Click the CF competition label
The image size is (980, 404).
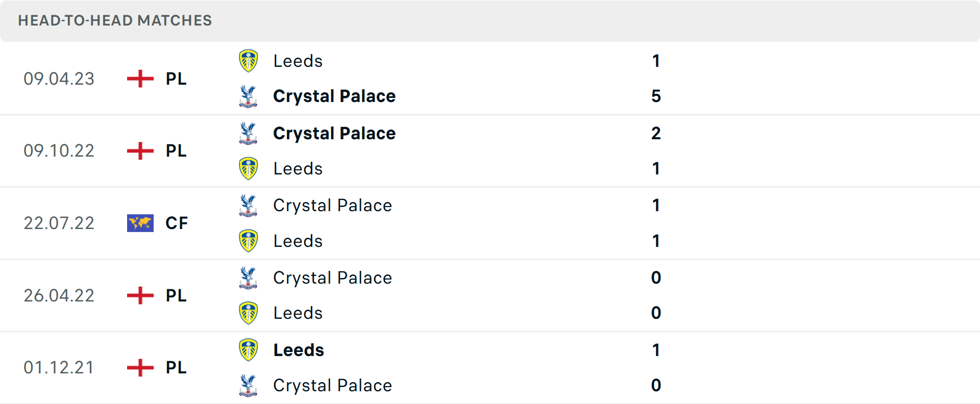point(177,223)
